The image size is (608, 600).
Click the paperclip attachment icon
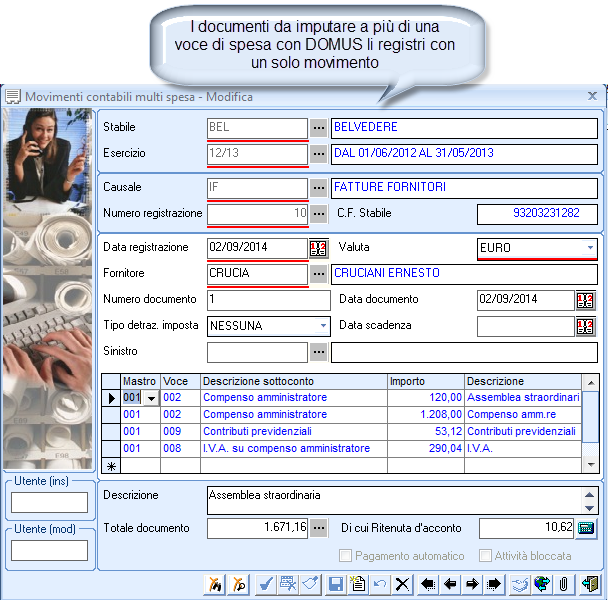tap(563, 584)
